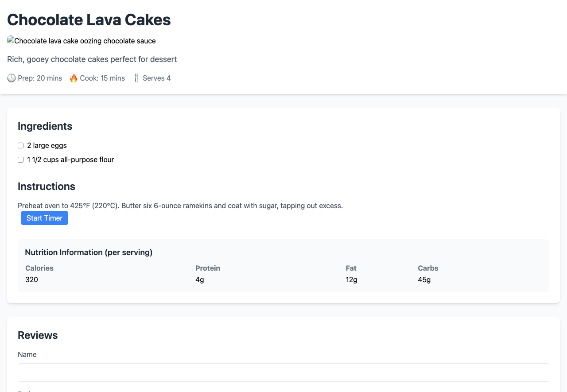This screenshot has height=392, width=567.
Task: Click the Name field label
Action: (x=27, y=355)
